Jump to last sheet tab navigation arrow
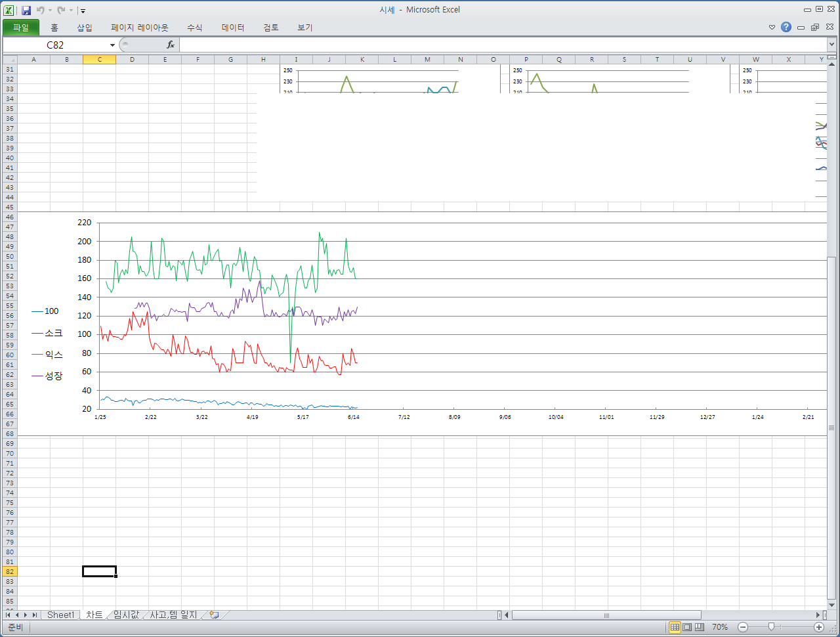The image size is (840, 637). click(x=35, y=615)
